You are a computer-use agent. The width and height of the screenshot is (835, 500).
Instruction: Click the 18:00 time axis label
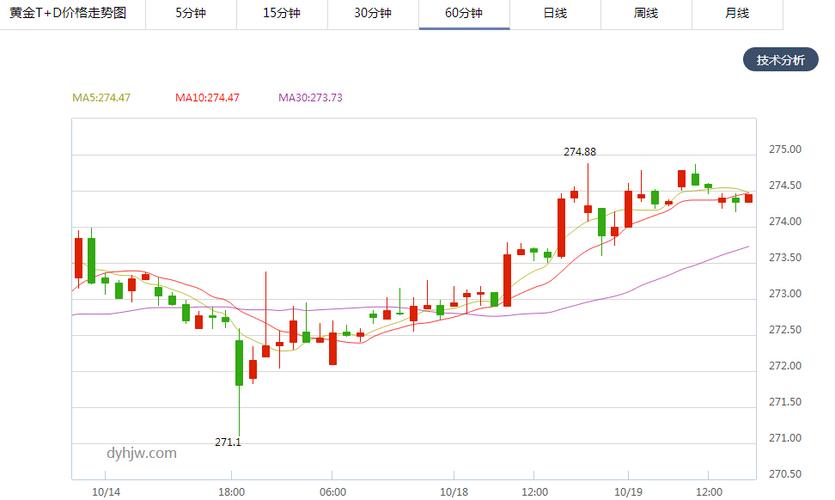click(x=231, y=492)
